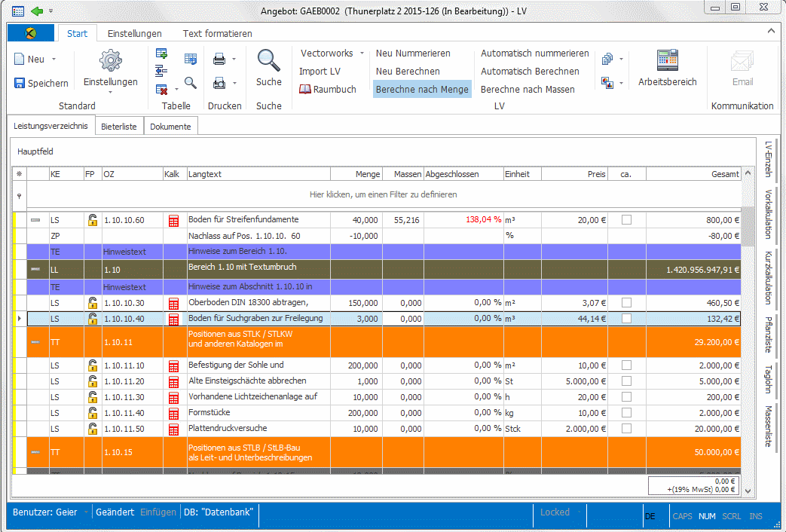Open the Locked status dropdown
This screenshot has height=532, width=786.
[x=560, y=512]
